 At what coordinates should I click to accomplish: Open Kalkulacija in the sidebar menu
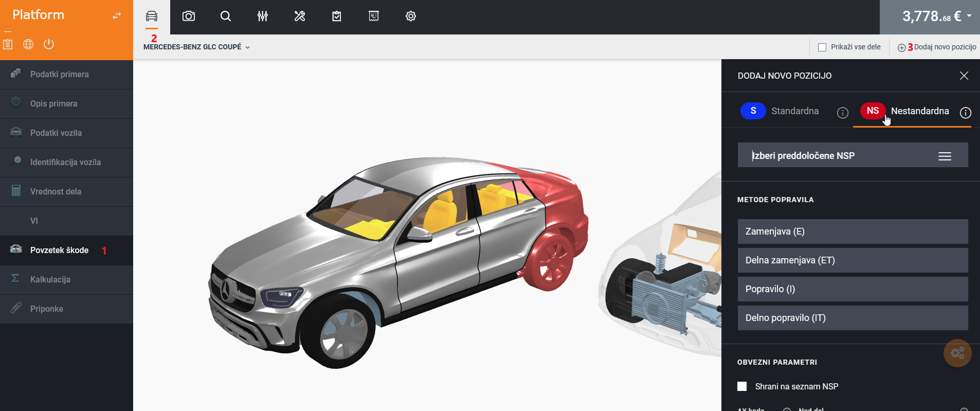coord(50,279)
